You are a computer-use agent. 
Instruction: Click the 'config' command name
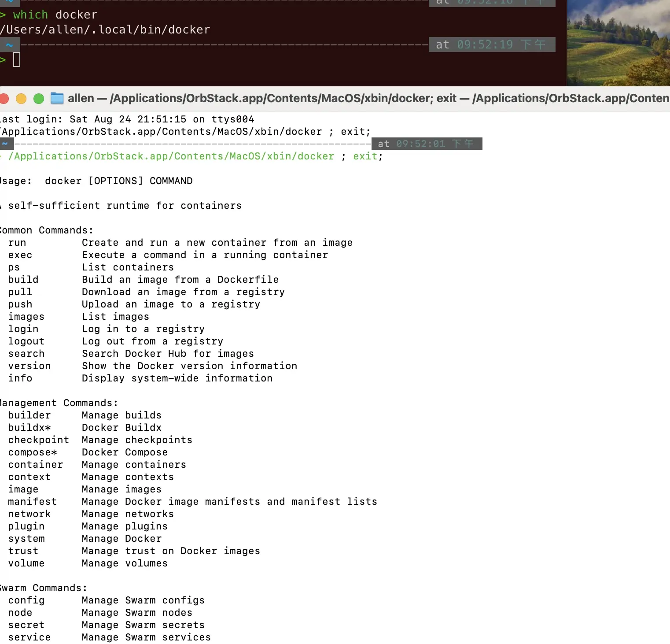click(x=26, y=600)
